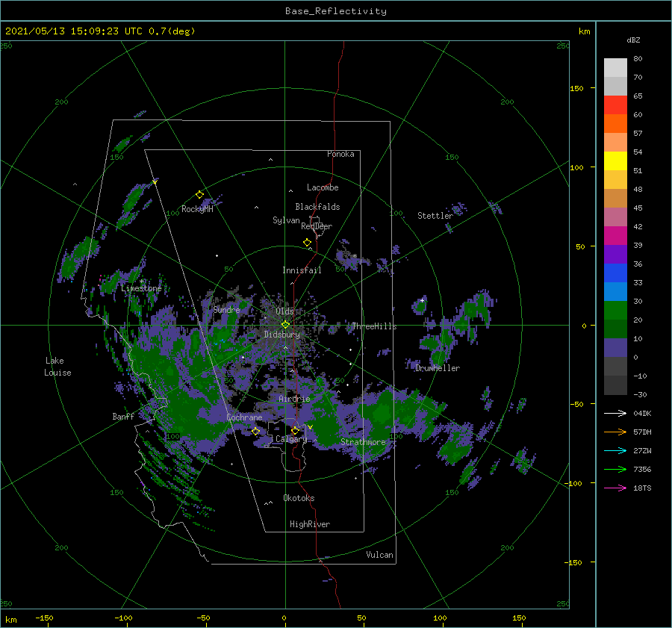Click the 150 tick on bottom axis
Screen dimensions: 672x628
519,618
